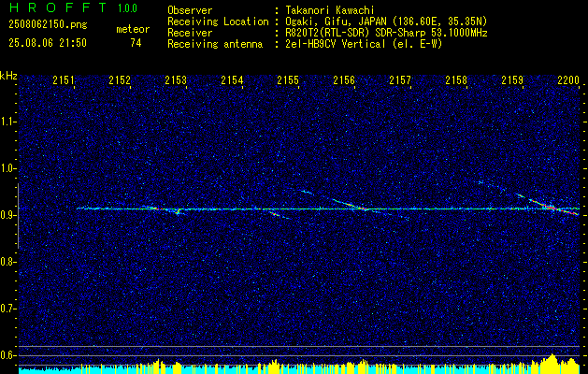Click the 2200 time marker

[568, 80]
